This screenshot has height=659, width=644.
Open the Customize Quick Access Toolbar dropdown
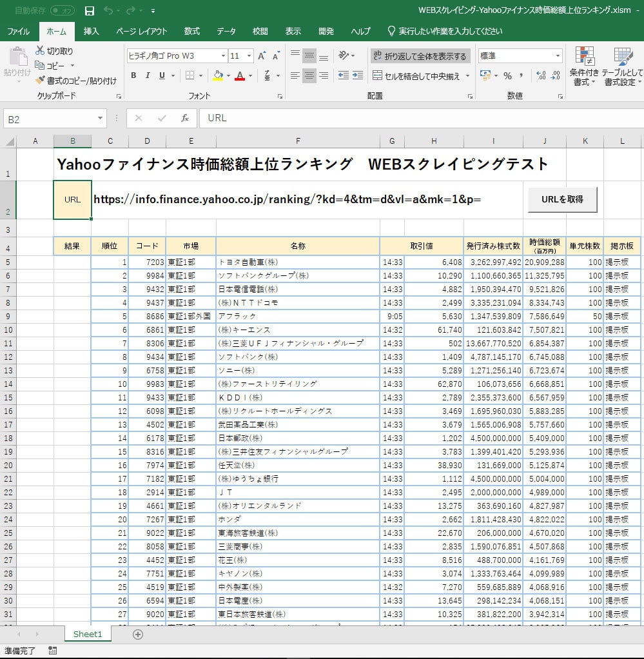[153, 11]
